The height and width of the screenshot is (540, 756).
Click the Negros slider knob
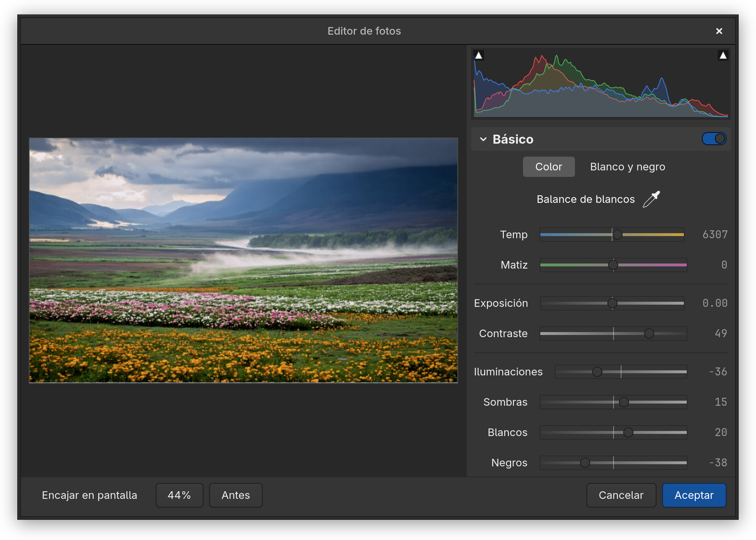click(x=585, y=463)
